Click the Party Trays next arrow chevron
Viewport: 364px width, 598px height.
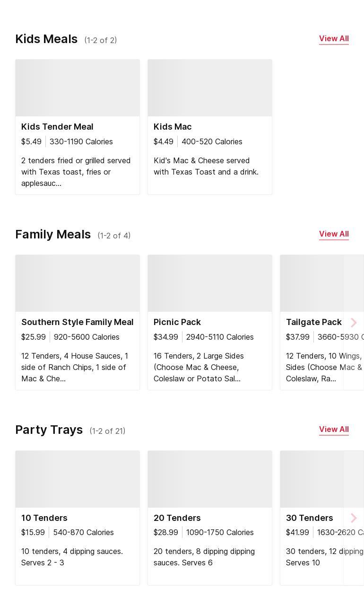(353, 518)
